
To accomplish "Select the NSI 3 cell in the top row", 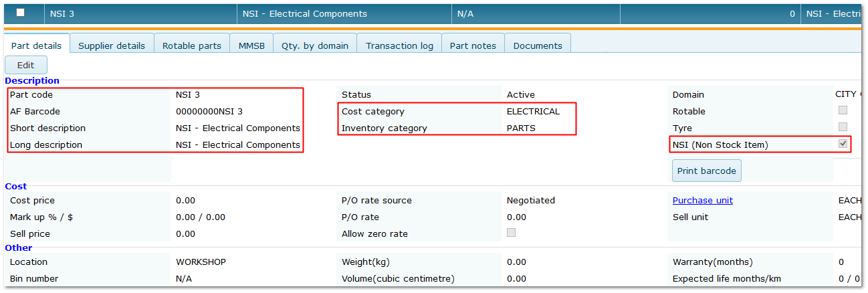I will point(62,13).
